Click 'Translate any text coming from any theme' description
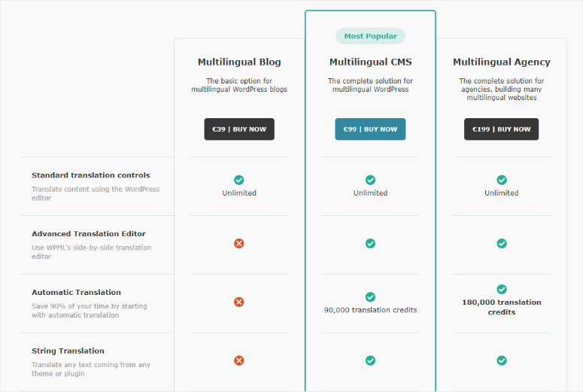Image resolution: width=583 pixels, height=392 pixels. click(x=91, y=369)
